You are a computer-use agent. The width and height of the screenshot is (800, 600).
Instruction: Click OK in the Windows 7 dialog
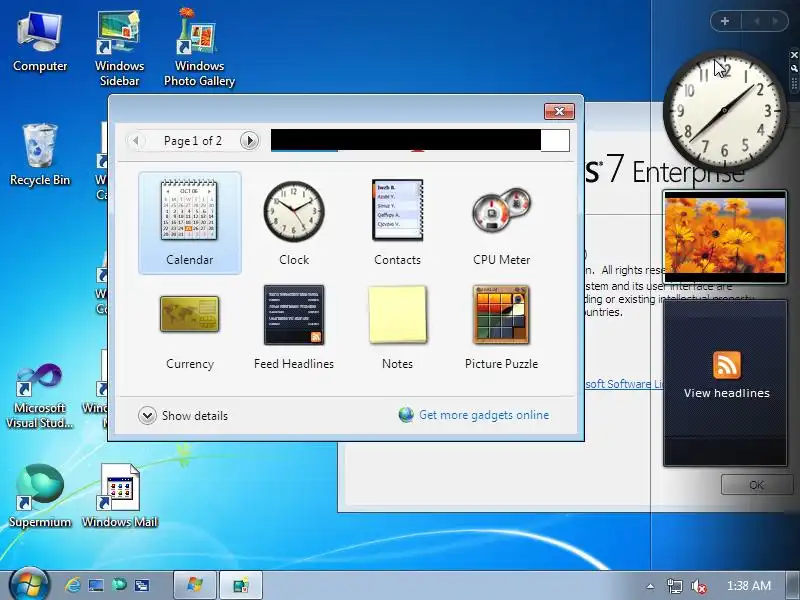pyautogui.click(x=757, y=485)
